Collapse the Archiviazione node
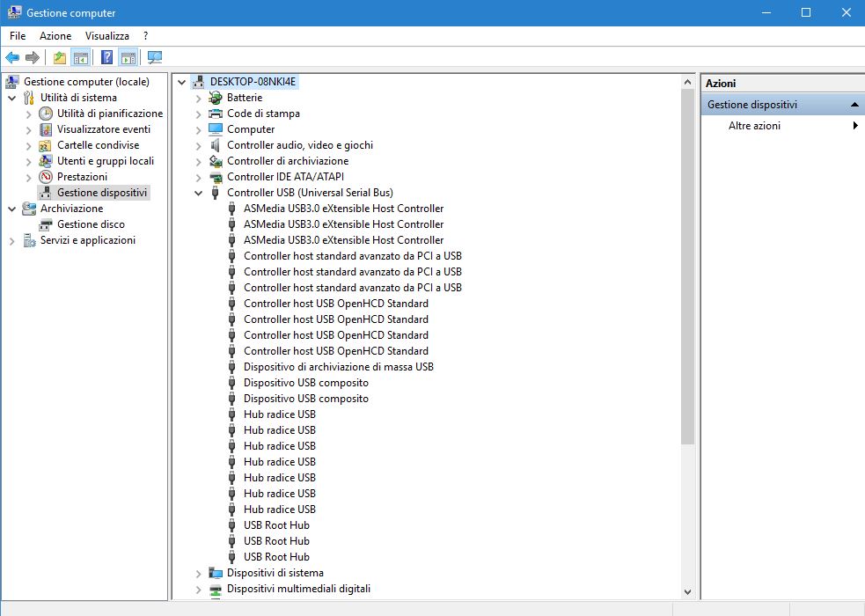Screen dimensions: 865x616 point(12,209)
